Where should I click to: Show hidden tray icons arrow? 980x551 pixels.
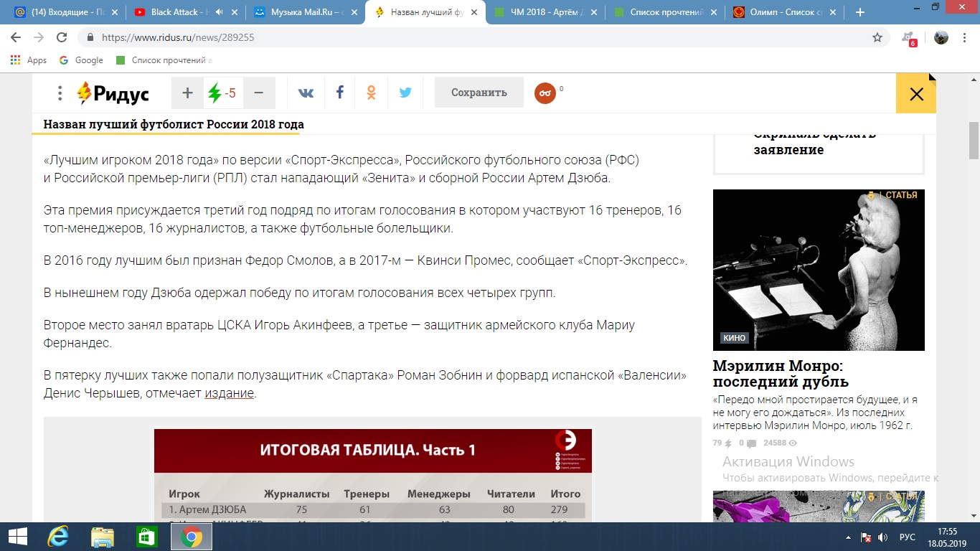coord(848,537)
